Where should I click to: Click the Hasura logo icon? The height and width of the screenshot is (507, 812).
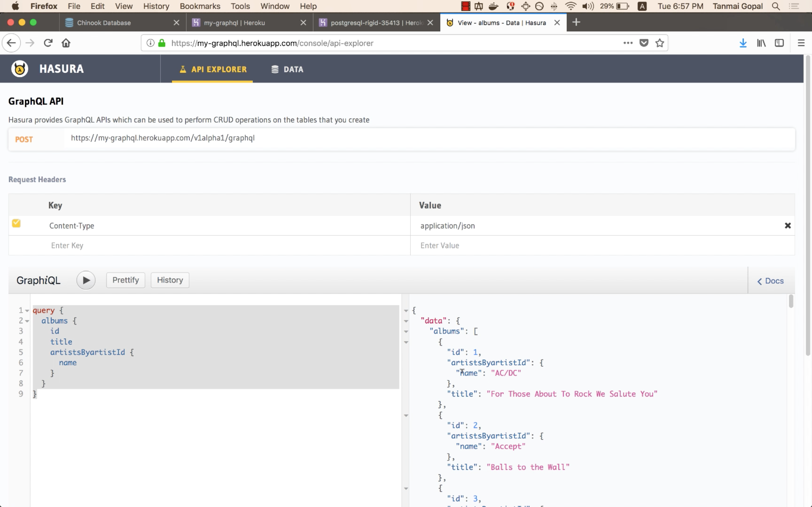pyautogui.click(x=19, y=69)
